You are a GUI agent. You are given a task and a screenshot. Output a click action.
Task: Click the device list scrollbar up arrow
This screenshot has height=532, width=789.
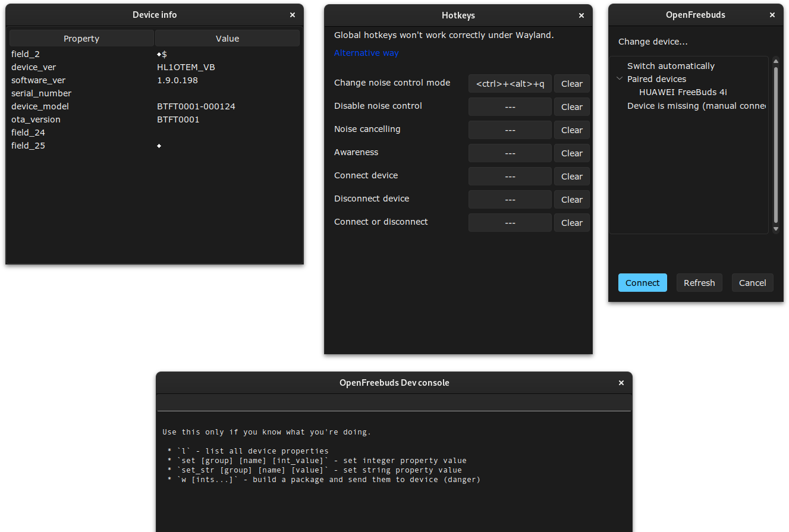775,61
